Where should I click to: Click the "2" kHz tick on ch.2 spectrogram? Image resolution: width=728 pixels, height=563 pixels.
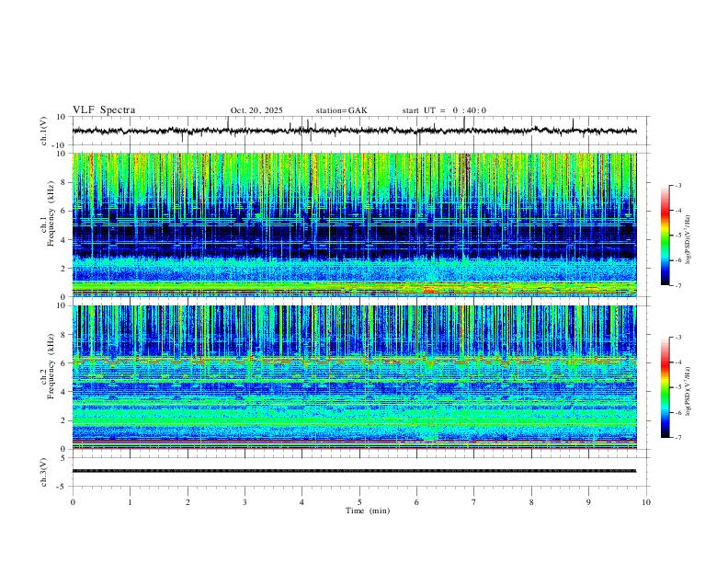[x=64, y=420]
